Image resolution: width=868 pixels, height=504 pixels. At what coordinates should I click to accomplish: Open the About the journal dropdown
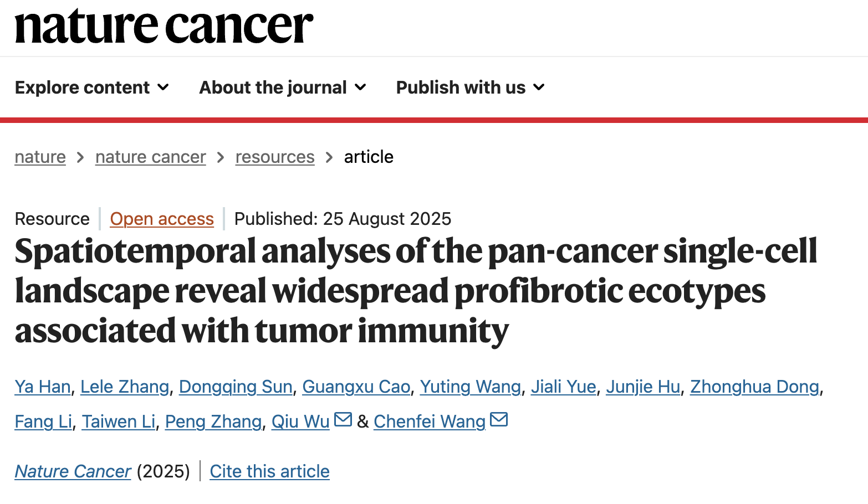tap(283, 88)
